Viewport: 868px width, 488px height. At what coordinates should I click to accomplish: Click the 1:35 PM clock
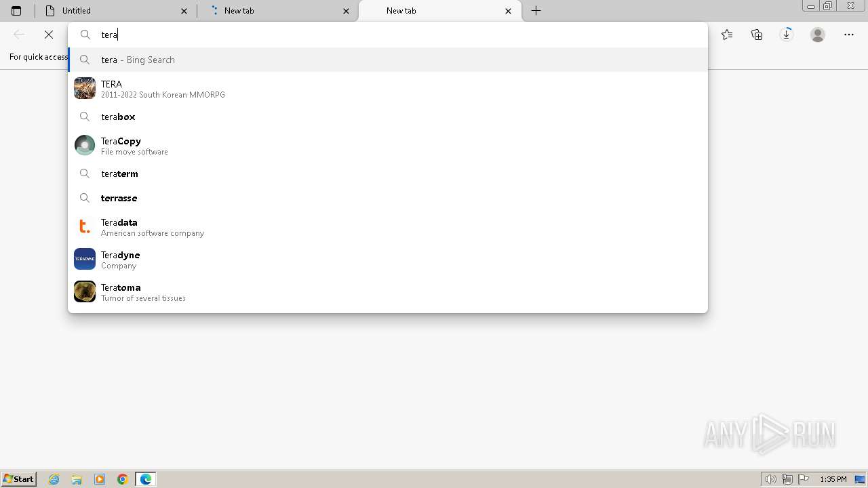833,479
